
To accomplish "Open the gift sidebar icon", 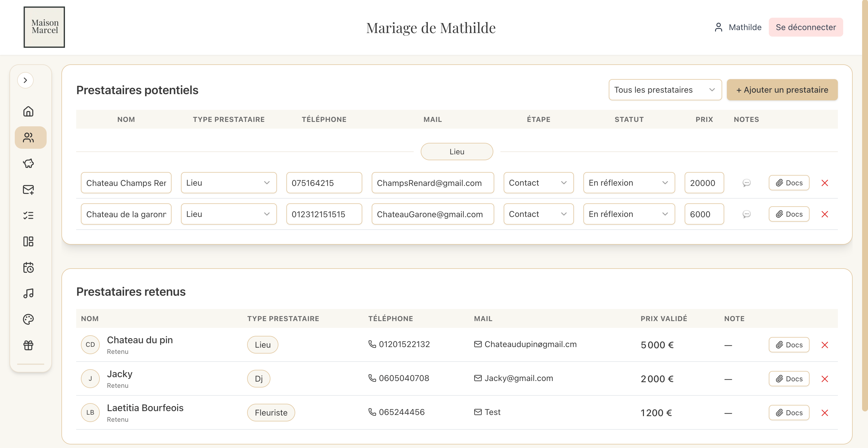I will click(x=28, y=345).
